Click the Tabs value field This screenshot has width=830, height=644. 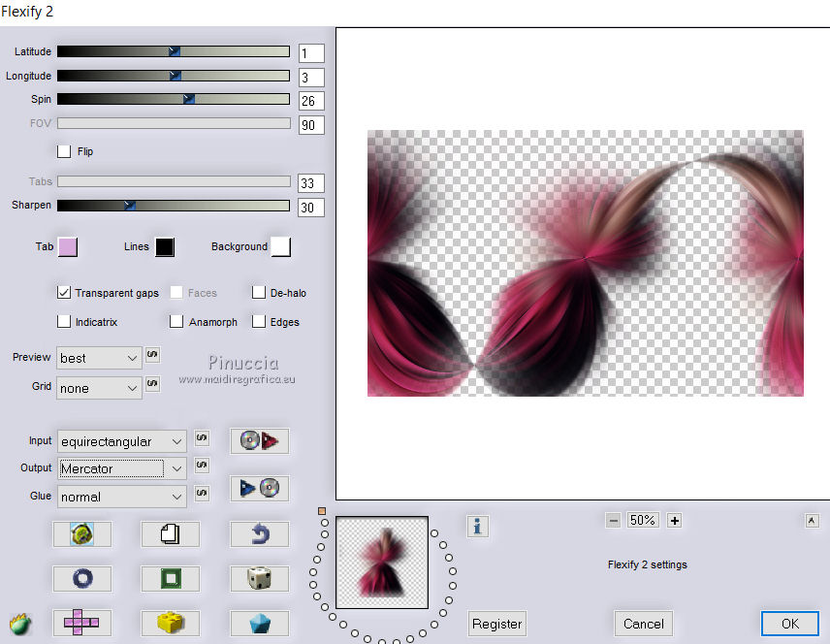[x=311, y=183]
